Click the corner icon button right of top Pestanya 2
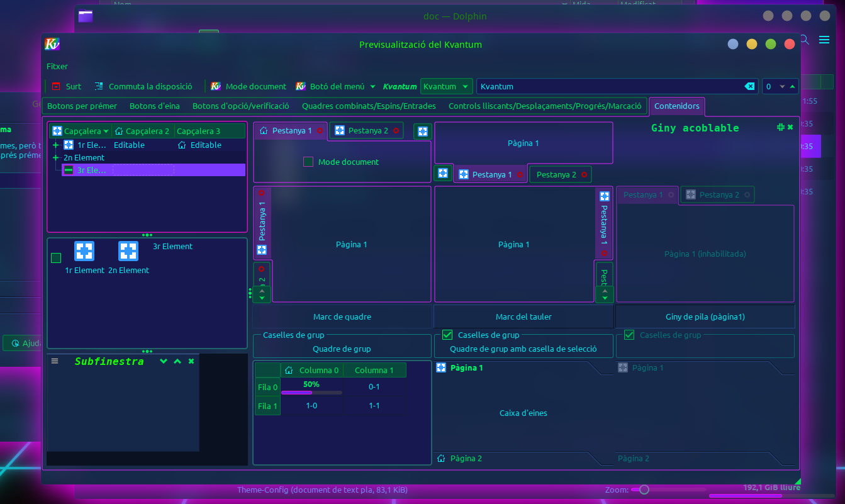 click(423, 131)
